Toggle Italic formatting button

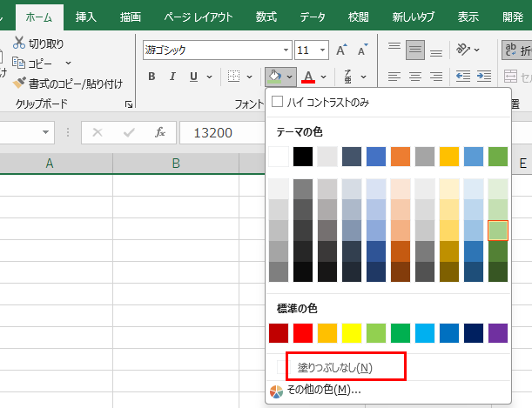[x=172, y=77]
